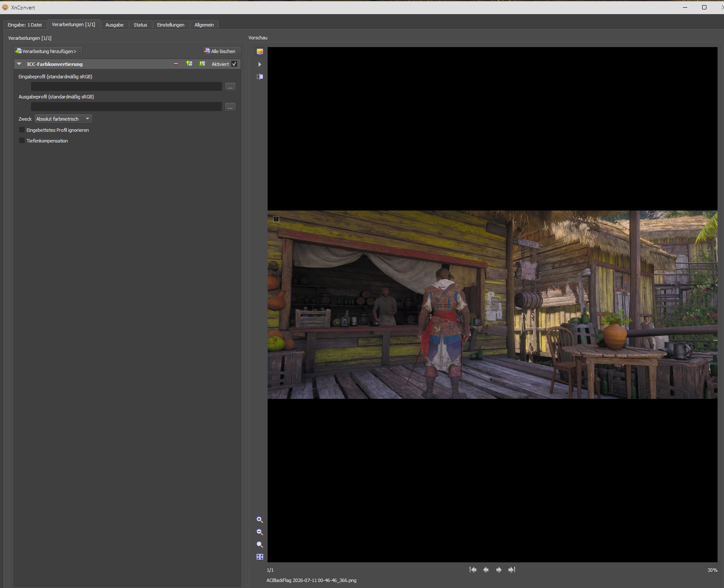The image size is (724, 588).
Task: Toggle the preview image view icon
Action: 260,52
